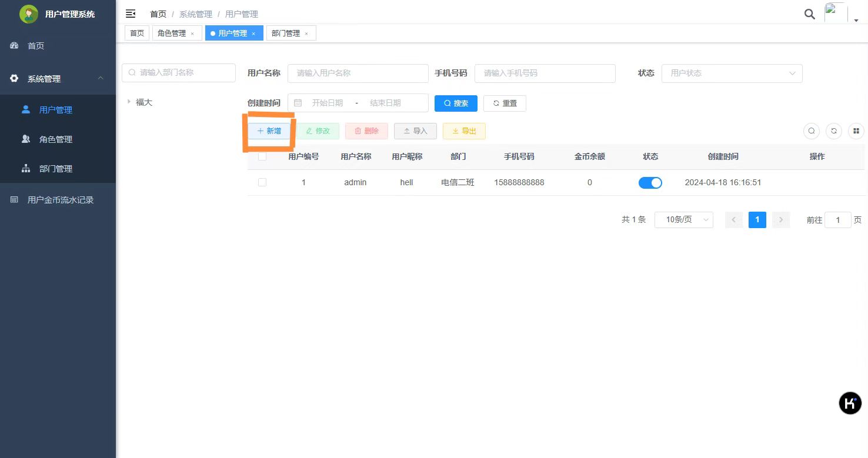This screenshot has height=458, width=868.
Task: Select the 福大 department label
Action: [144, 102]
